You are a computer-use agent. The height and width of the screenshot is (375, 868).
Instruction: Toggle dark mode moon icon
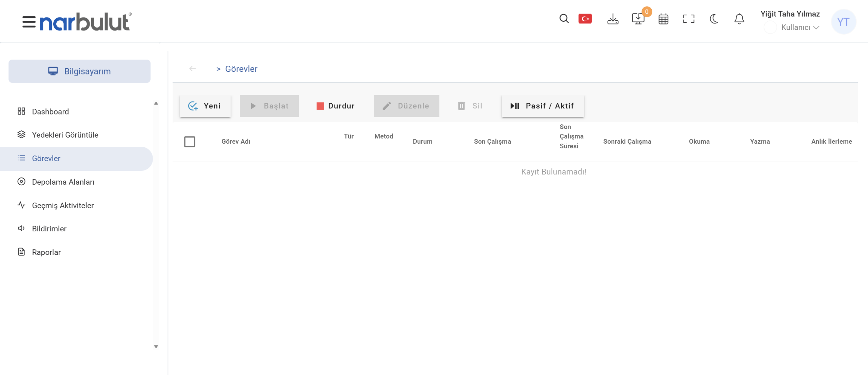(x=714, y=19)
